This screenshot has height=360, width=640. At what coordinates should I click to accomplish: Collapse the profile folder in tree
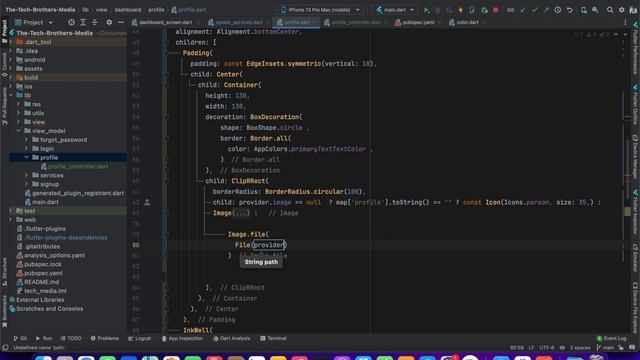(27, 157)
